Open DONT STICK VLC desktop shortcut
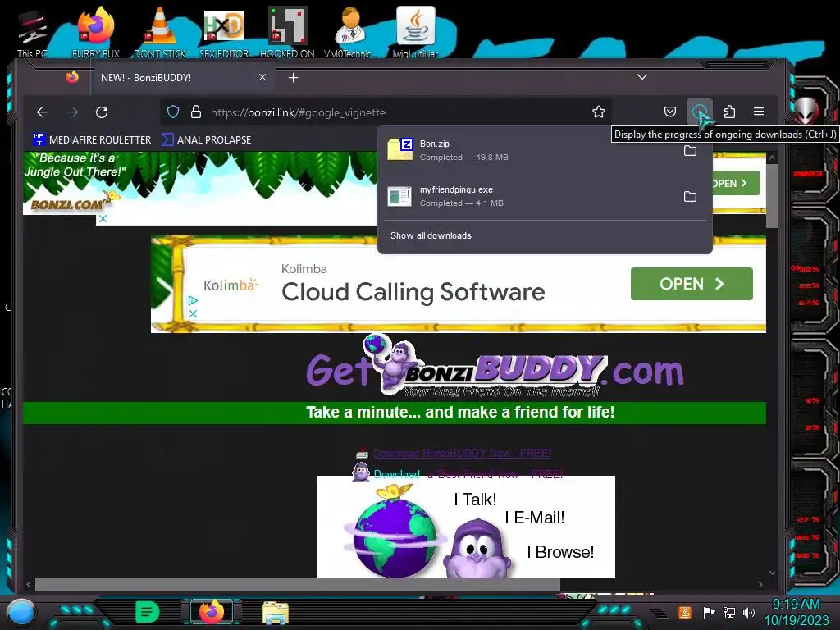 tap(160, 32)
